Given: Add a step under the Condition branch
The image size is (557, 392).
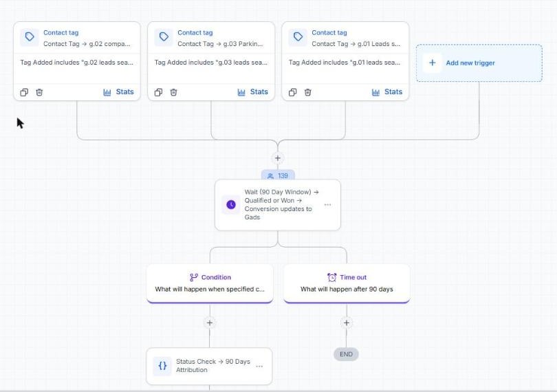Looking at the screenshot, I should pos(210,323).
